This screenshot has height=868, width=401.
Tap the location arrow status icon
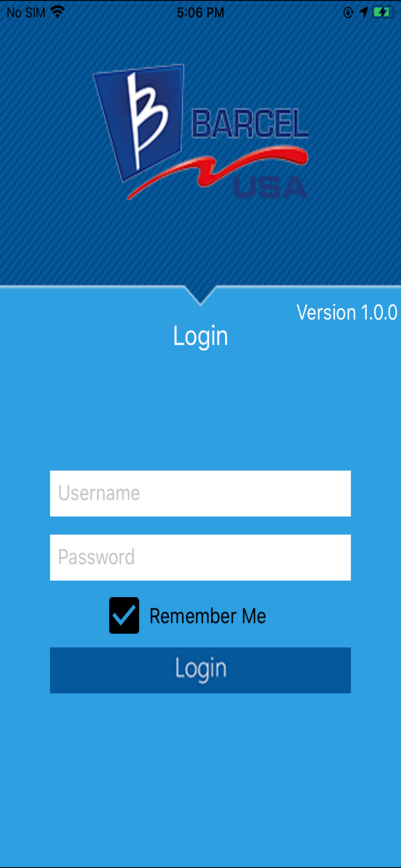coord(363,12)
